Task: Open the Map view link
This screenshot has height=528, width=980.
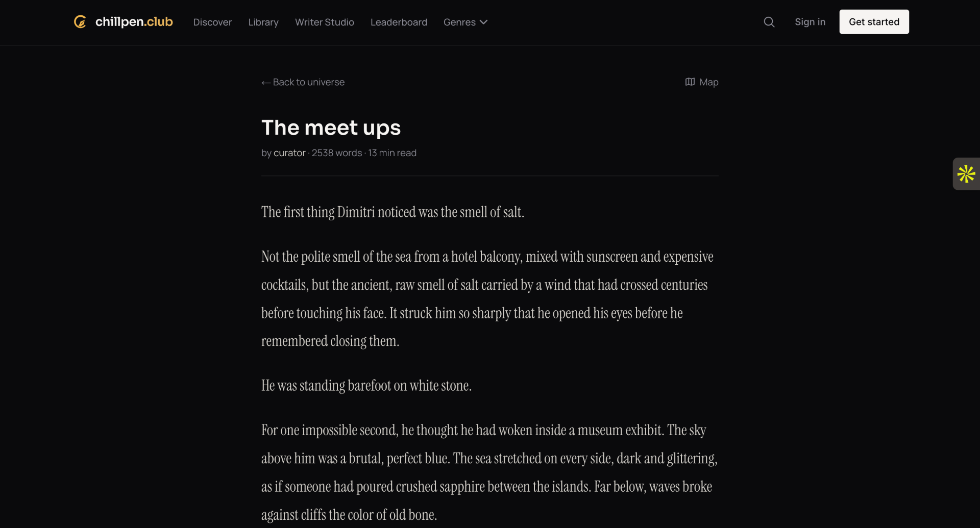Action: click(701, 82)
